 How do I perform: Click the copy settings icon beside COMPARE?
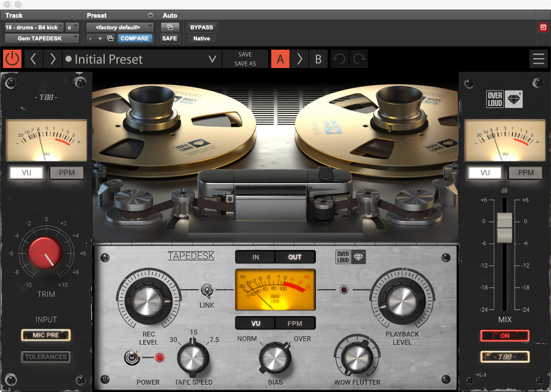110,39
